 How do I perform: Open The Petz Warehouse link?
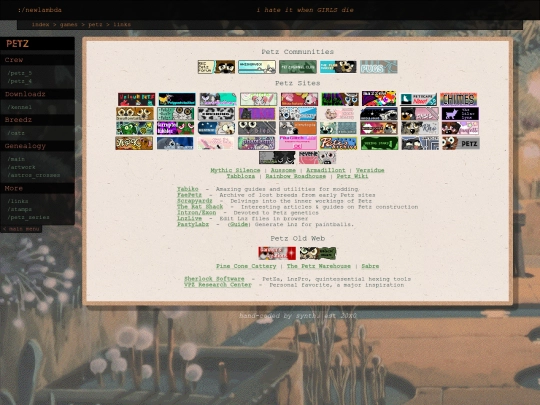tap(319, 266)
